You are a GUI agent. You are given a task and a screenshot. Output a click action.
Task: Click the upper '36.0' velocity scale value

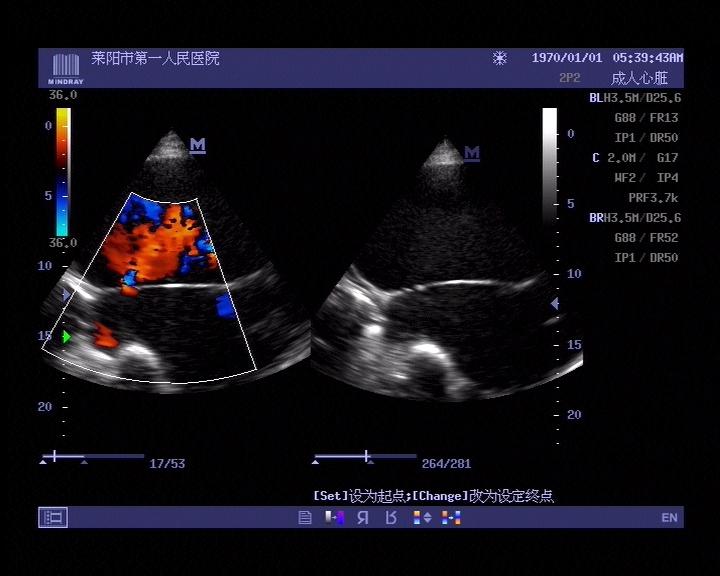click(63, 96)
